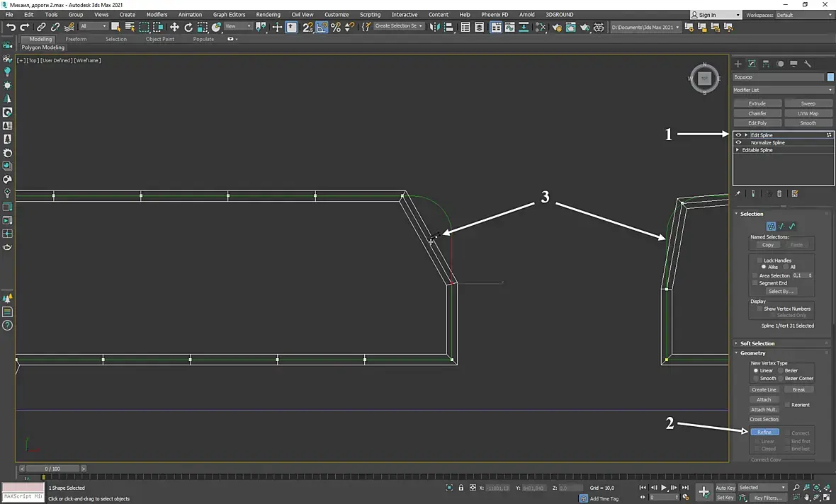Screen dimensions: 836x504
Task: Enable the Lock Handles checkbox
Action: pos(759,260)
